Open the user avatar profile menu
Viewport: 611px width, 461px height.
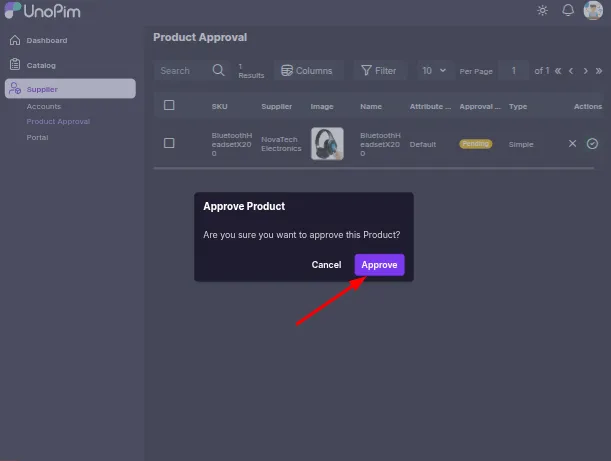[x=593, y=10]
